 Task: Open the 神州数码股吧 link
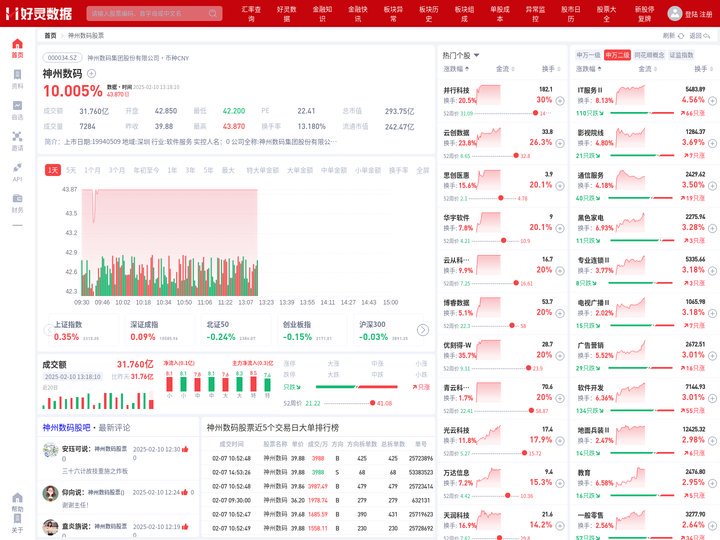coord(67,428)
